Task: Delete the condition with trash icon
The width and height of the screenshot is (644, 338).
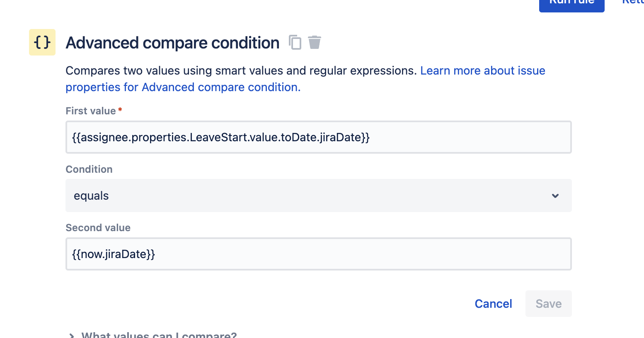Action: tap(315, 42)
